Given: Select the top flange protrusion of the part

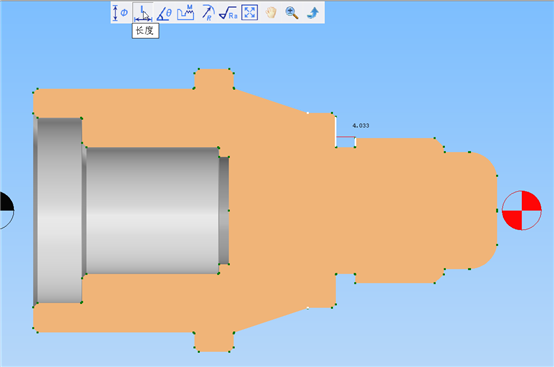Looking at the screenshot, I should tap(214, 79).
